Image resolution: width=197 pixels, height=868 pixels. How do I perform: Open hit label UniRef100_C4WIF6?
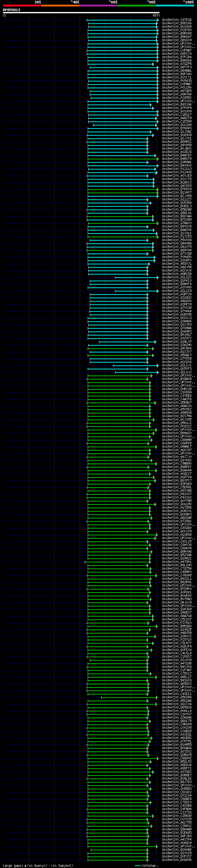(x=176, y=399)
